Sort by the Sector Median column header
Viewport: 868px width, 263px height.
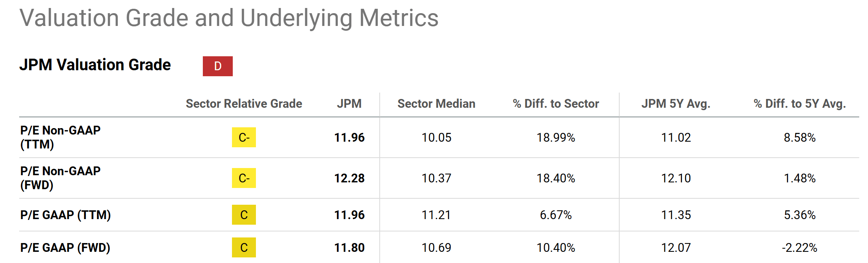436,104
